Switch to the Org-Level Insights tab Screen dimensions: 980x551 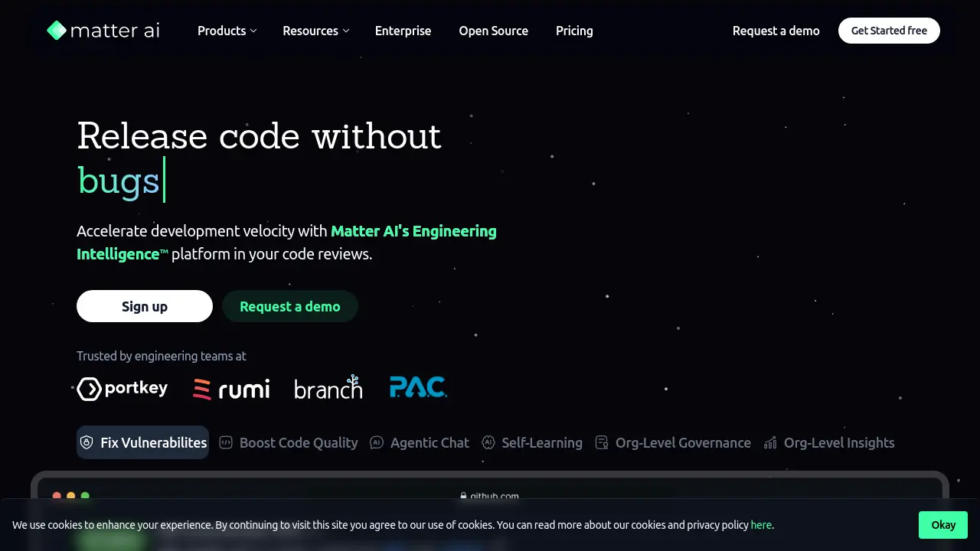point(829,442)
